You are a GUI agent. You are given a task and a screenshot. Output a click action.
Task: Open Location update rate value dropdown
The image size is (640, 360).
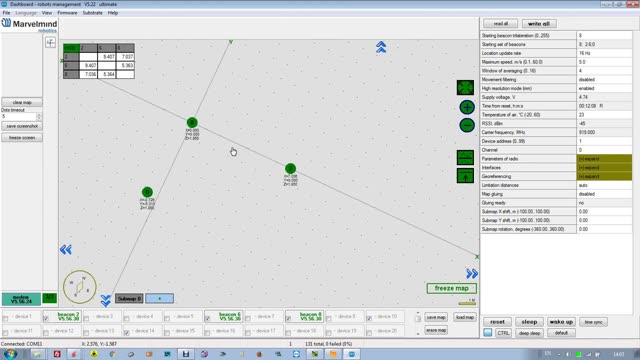[x=604, y=53]
